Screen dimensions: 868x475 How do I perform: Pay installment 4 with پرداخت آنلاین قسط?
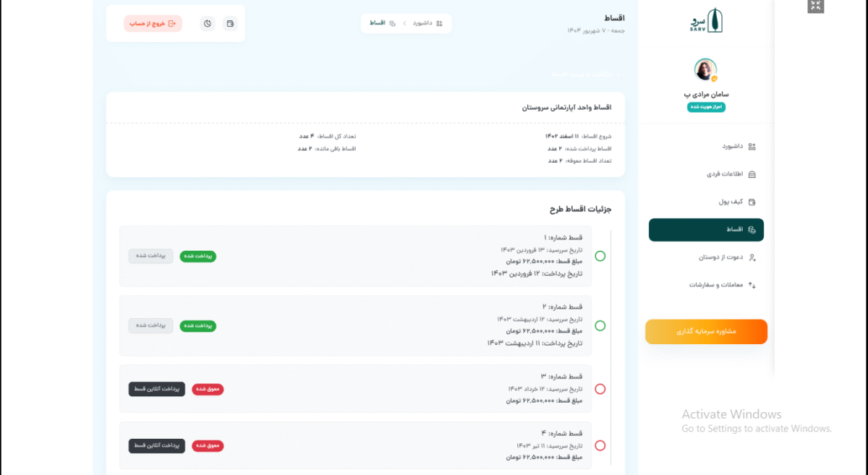[157, 445]
